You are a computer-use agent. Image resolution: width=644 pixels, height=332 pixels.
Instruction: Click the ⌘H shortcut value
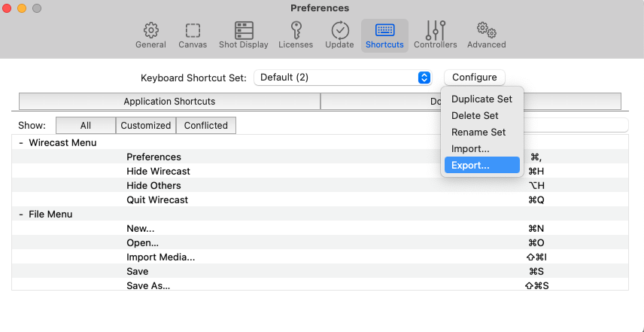coord(537,172)
